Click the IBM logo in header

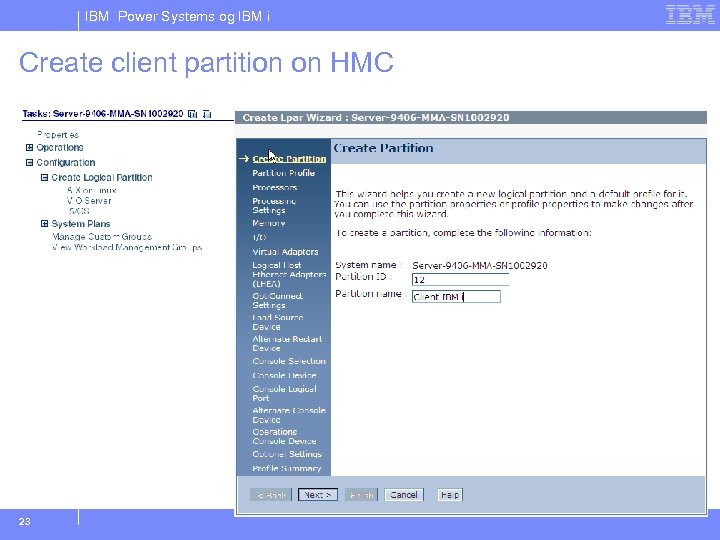pyautogui.click(x=690, y=15)
